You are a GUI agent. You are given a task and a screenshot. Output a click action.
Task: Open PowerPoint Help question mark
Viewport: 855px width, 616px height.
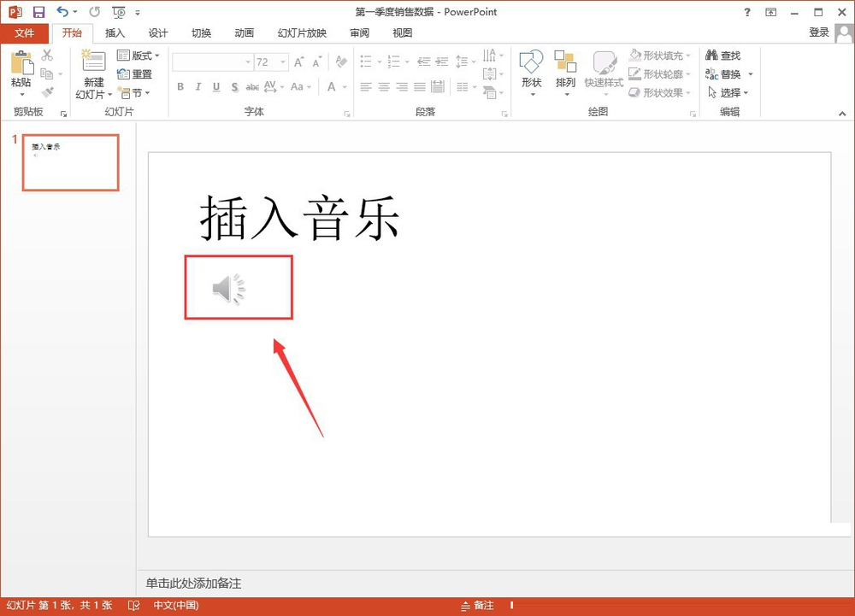click(x=747, y=12)
